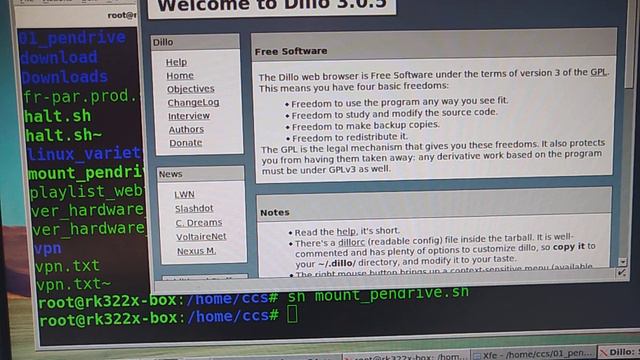Click halt.sh in the terminal listing
640x360 pixels.
tap(58, 116)
